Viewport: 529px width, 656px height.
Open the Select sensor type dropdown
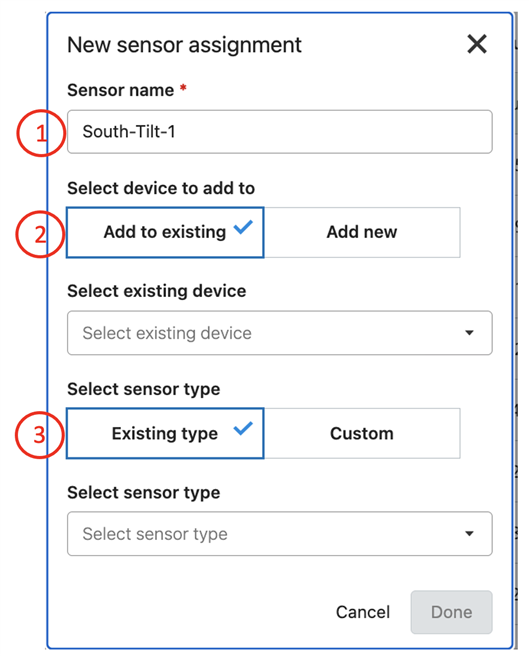[280, 534]
